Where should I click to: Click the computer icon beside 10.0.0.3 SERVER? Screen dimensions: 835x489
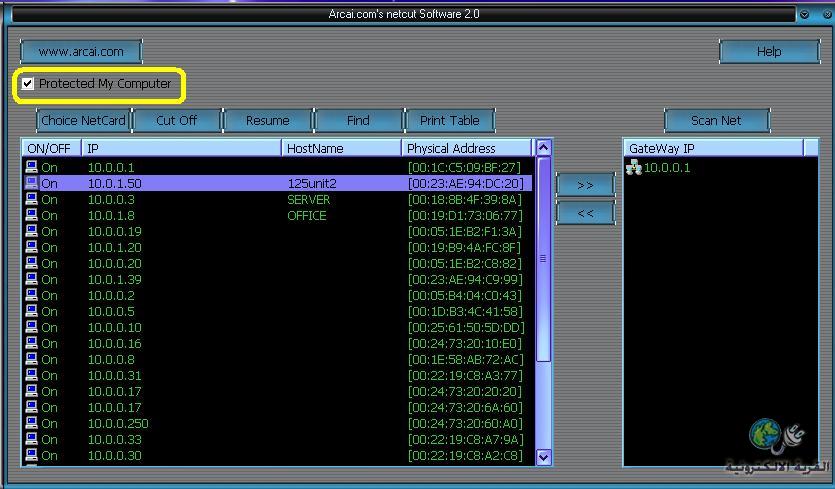tap(32, 199)
